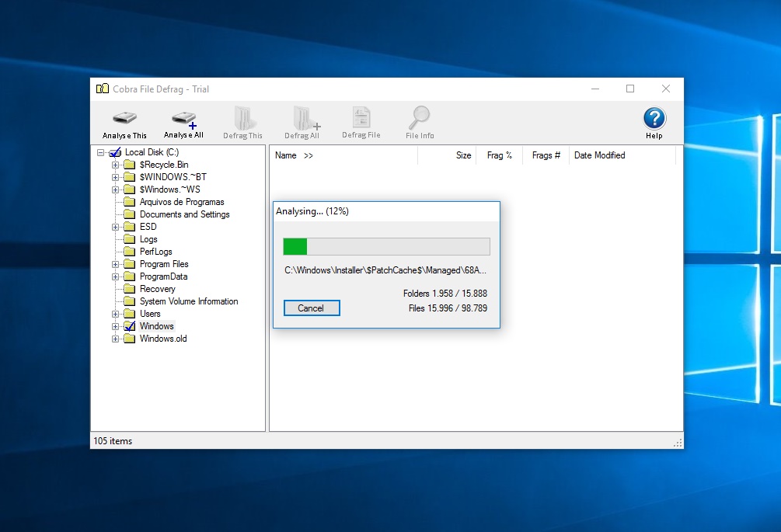Select the Windows.old folder label
This screenshot has width=781, height=532.
point(163,339)
